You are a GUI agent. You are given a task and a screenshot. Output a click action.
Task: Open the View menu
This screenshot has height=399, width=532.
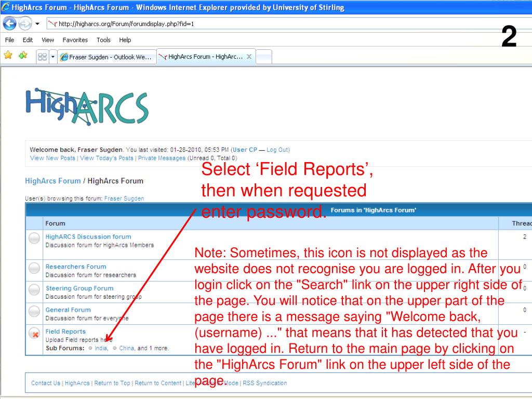point(47,40)
